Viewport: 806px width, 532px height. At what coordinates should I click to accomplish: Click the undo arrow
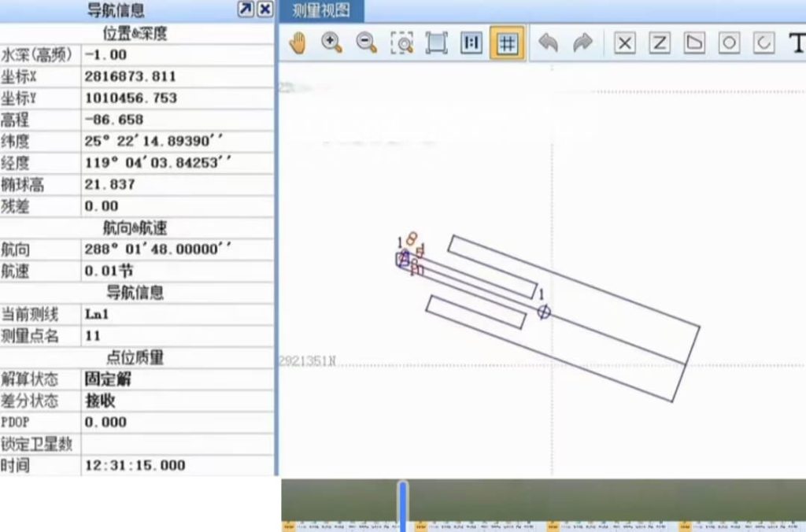click(548, 43)
